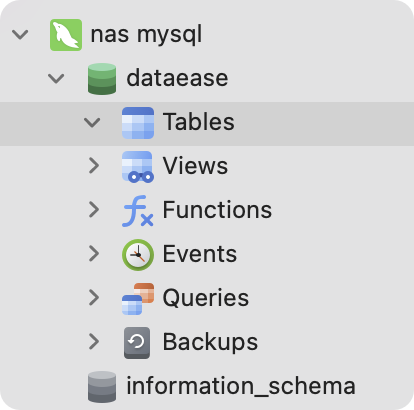
Task: Click the Backups restore icon
Action: coord(137,343)
